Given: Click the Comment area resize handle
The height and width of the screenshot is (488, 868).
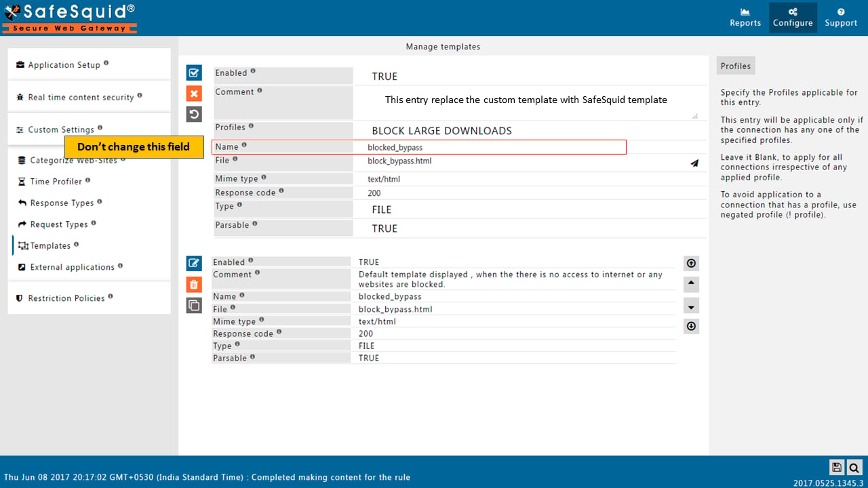Looking at the screenshot, I should click(x=695, y=116).
